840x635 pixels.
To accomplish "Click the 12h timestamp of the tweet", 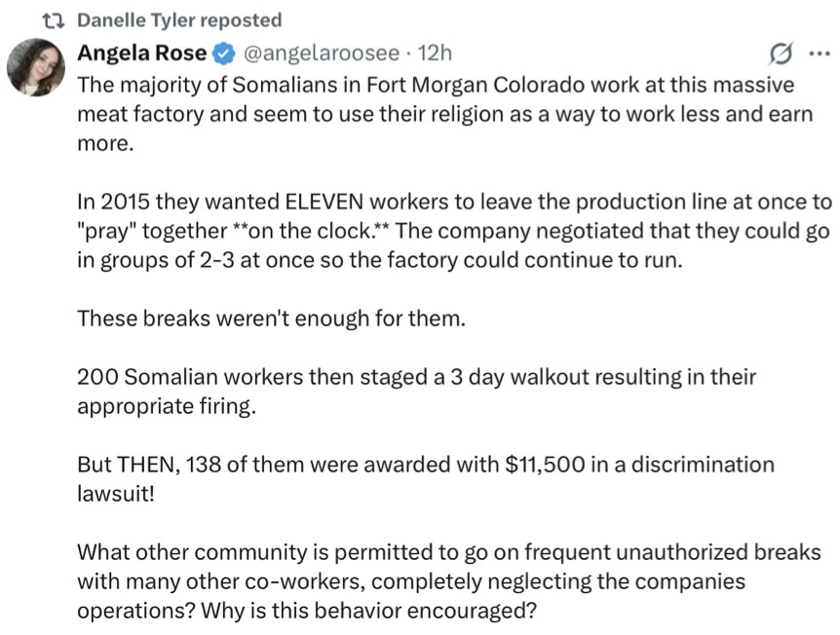I will (434, 53).
